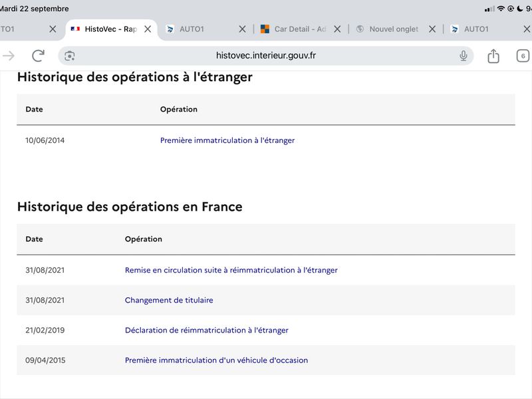
Task: Tap the histovec.interieur.gouv.fr address bar
Action: (265, 56)
